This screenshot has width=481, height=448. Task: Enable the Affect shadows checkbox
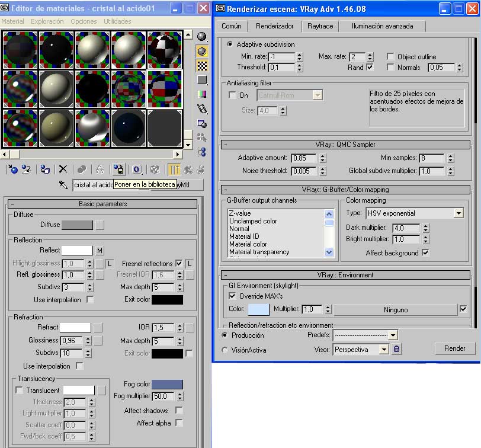click(x=179, y=410)
